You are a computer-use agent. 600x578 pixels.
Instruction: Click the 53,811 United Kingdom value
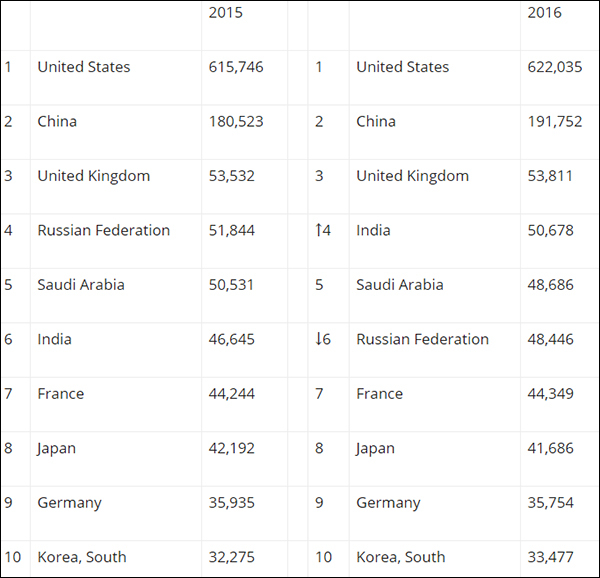coord(551,176)
